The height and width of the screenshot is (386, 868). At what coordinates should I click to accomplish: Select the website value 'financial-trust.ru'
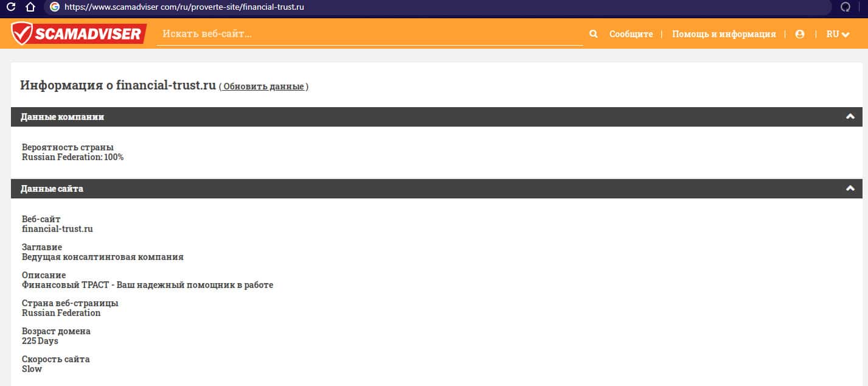pyautogui.click(x=57, y=229)
